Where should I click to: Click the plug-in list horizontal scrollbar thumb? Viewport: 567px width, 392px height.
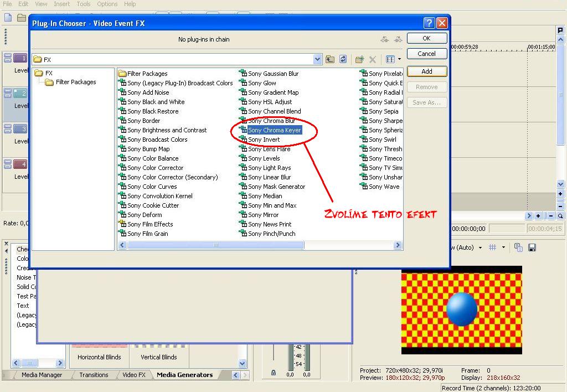215,245
